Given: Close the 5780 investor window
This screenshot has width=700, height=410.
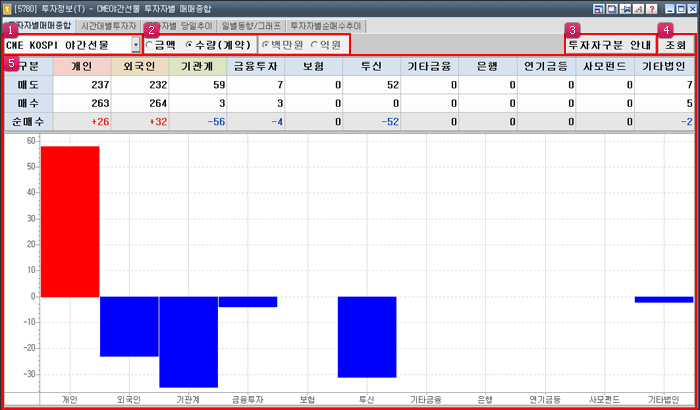Looking at the screenshot, I should (x=692, y=8).
